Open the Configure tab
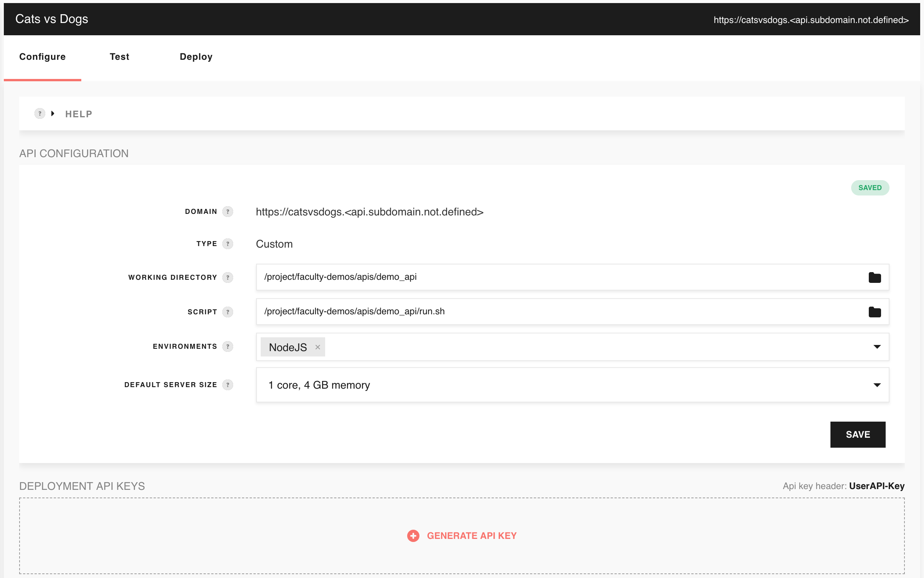Viewport: 924px width, 578px height. 43,57
